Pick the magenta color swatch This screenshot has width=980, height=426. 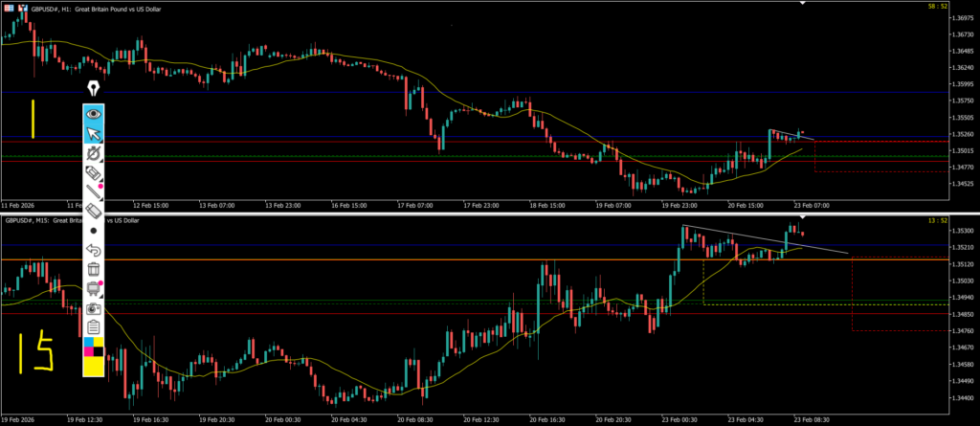click(x=89, y=350)
